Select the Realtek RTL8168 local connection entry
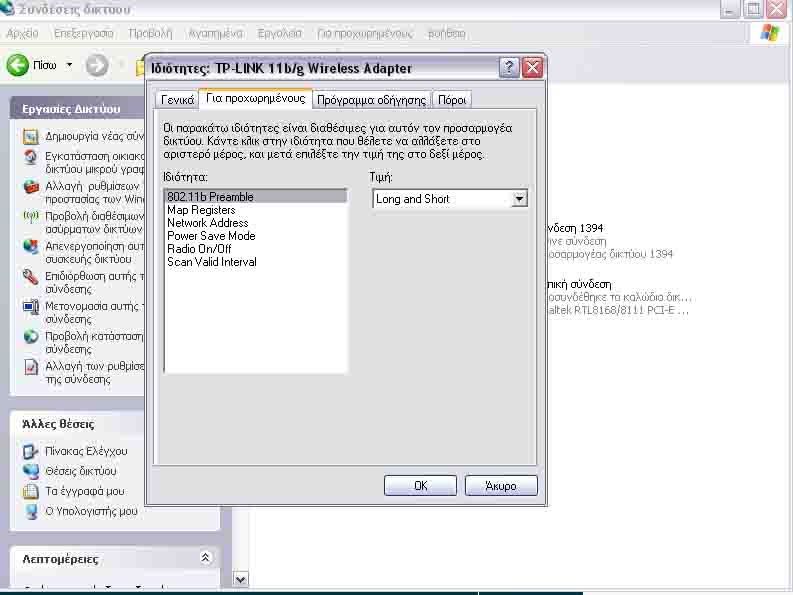Image resolution: width=793 pixels, height=595 pixels. coord(620,297)
